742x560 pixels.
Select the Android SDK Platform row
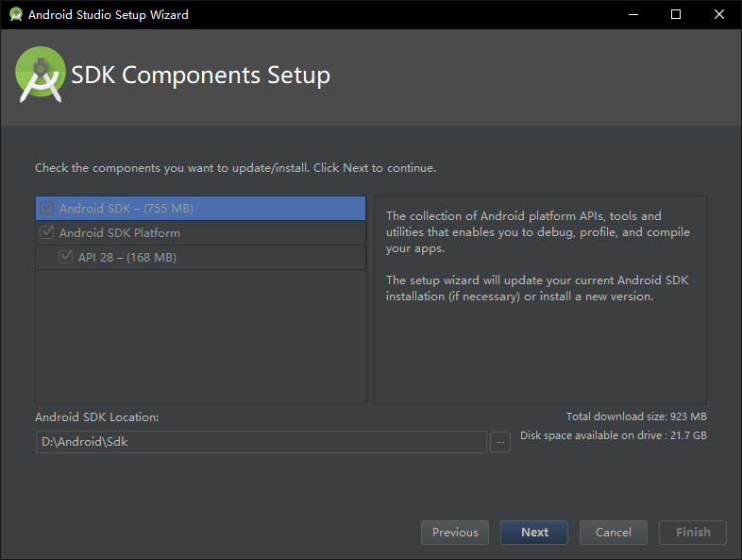[x=201, y=233]
